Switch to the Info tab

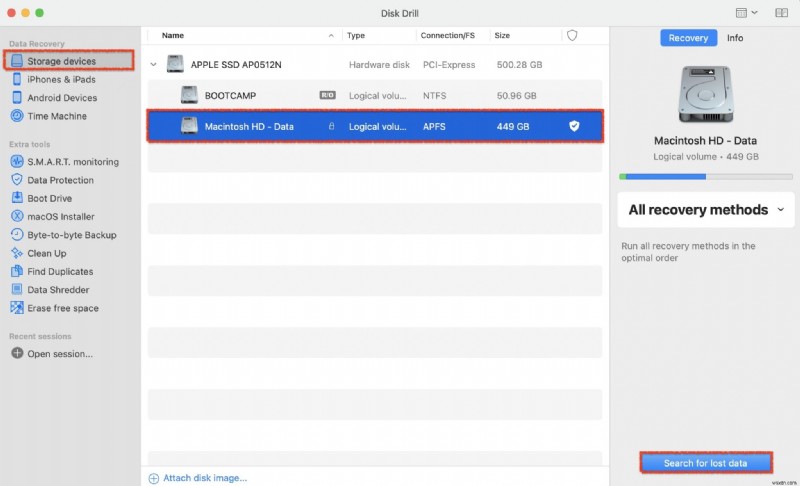(x=735, y=38)
